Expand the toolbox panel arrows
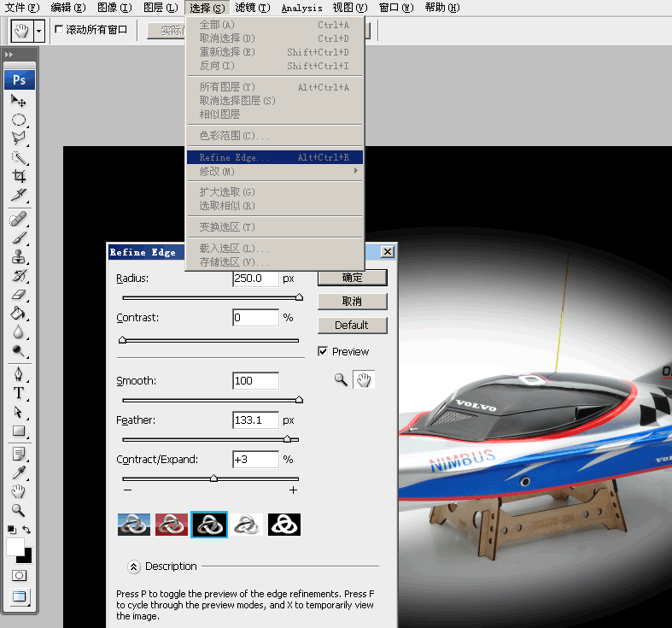Viewport: 672px width, 628px height. (x=9, y=55)
